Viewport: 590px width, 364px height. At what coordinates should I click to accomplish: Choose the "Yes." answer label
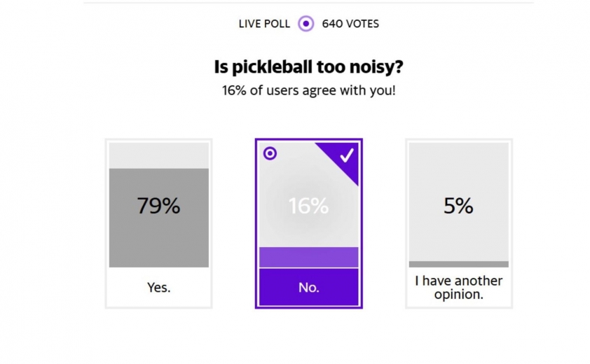(158, 287)
